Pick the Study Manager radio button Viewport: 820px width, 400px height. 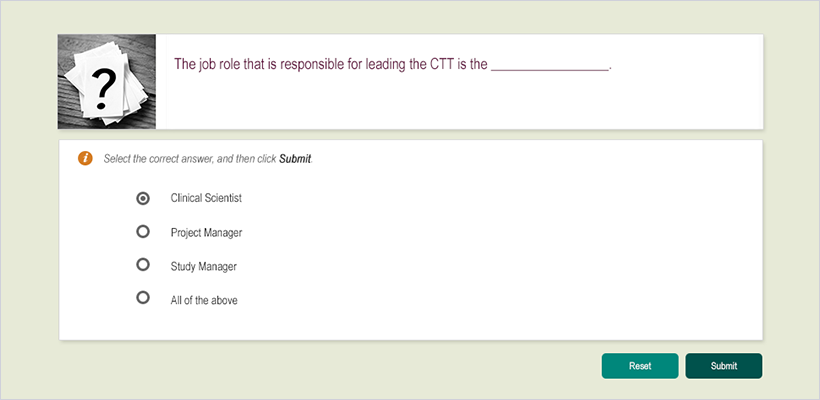143,265
